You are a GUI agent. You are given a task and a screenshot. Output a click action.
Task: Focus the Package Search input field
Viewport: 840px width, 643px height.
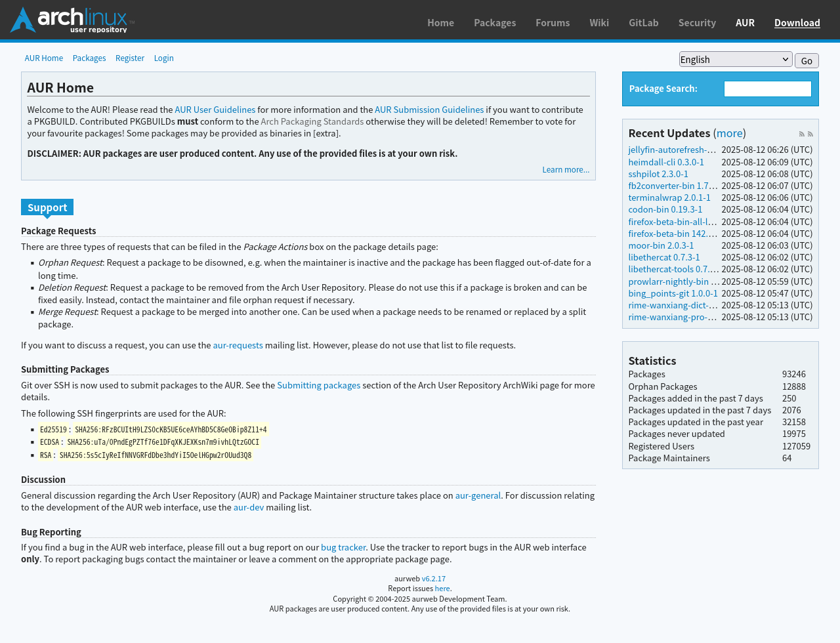tap(768, 89)
